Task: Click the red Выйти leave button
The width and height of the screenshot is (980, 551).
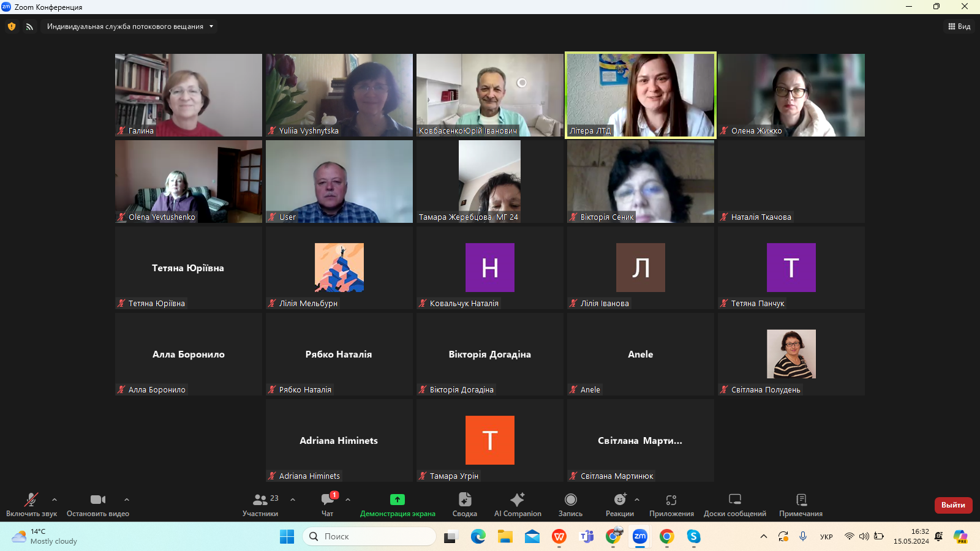Action: pos(953,505)
